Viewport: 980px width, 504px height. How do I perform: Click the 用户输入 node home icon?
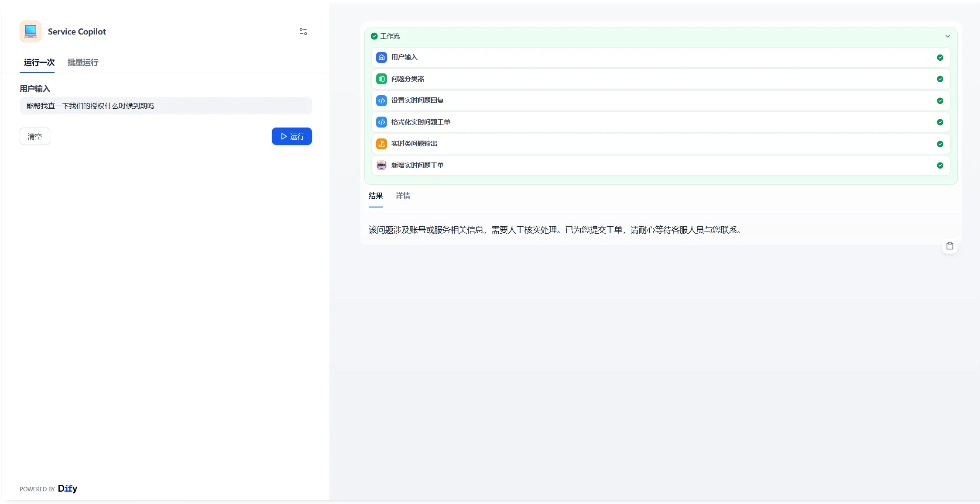click(381, 57)
